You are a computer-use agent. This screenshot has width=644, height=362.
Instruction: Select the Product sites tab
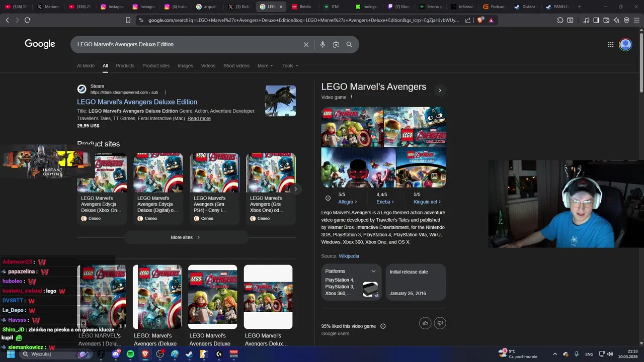coord(156,66)
